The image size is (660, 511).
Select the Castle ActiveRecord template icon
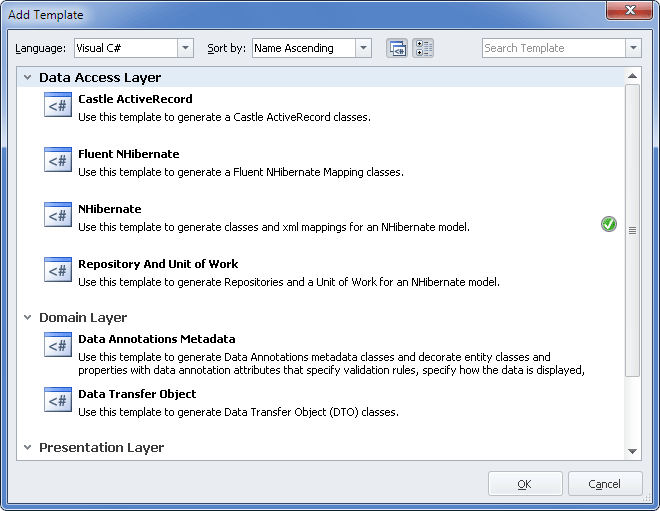tap(58, 104)
